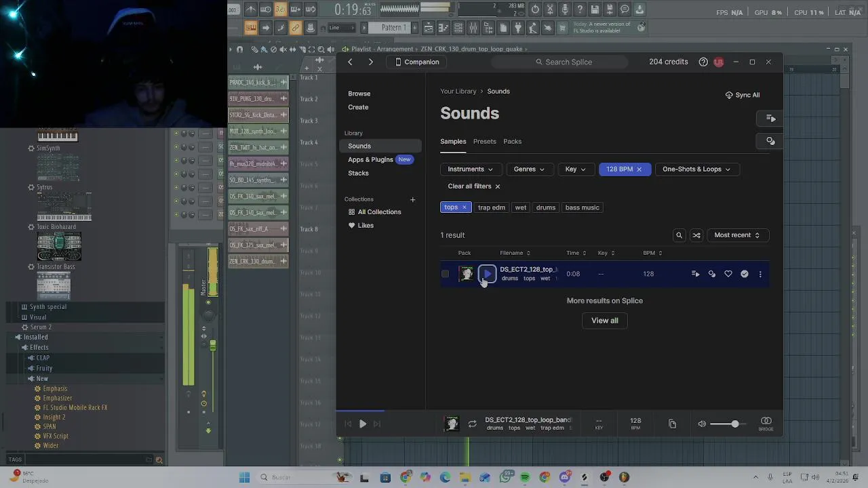Open Stacks in Splice sidebar
The width and height of the screenshot is (868, 488).
tap(358, 173)
